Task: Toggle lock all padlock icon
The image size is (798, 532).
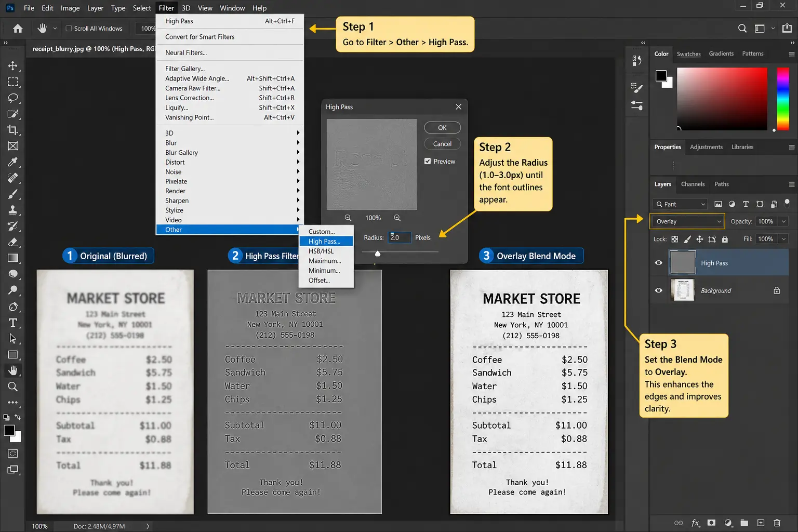Action: pos(725,239)
